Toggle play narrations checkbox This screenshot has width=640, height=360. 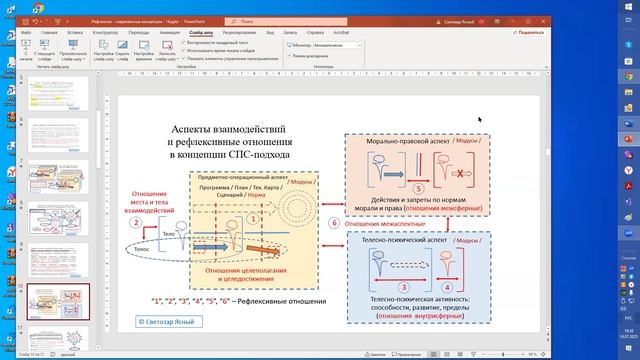point(184,42)
